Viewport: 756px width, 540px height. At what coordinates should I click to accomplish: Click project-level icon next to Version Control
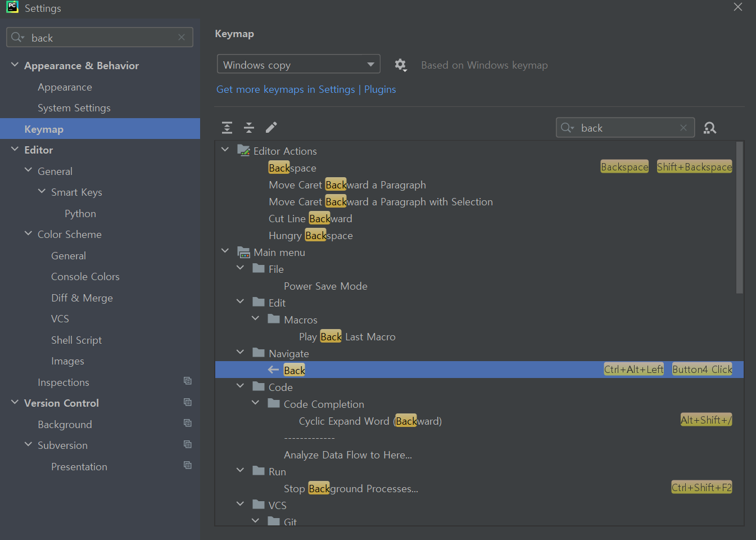(x=188, y=402)
